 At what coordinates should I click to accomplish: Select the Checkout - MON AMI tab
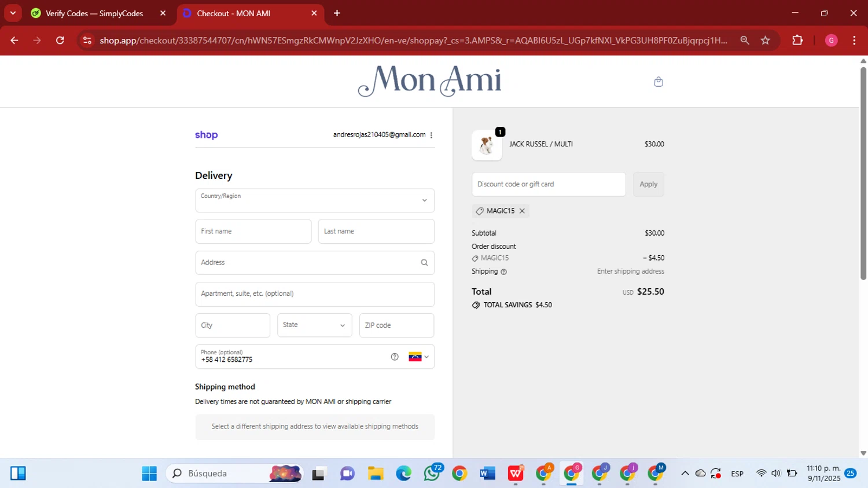(250, 13)
